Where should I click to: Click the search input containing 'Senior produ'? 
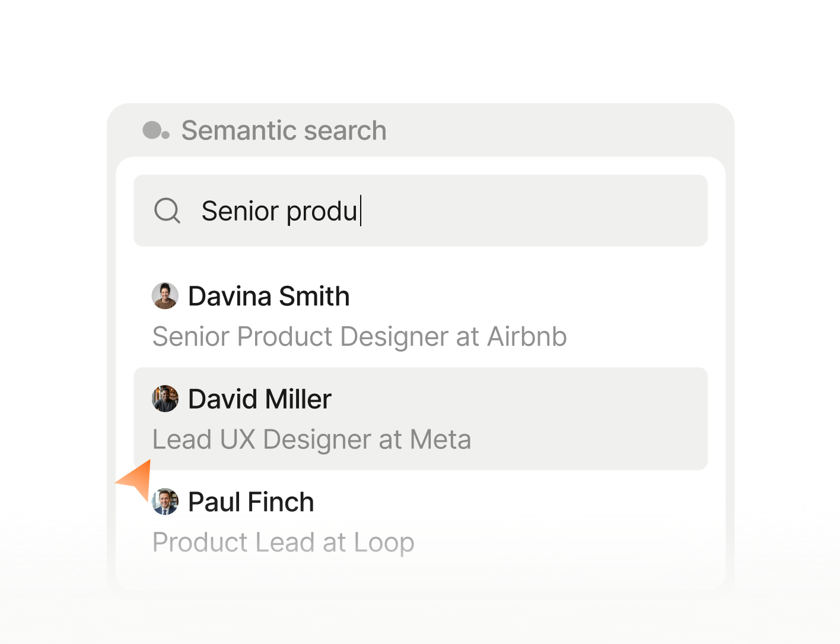[x=420, y=211]
